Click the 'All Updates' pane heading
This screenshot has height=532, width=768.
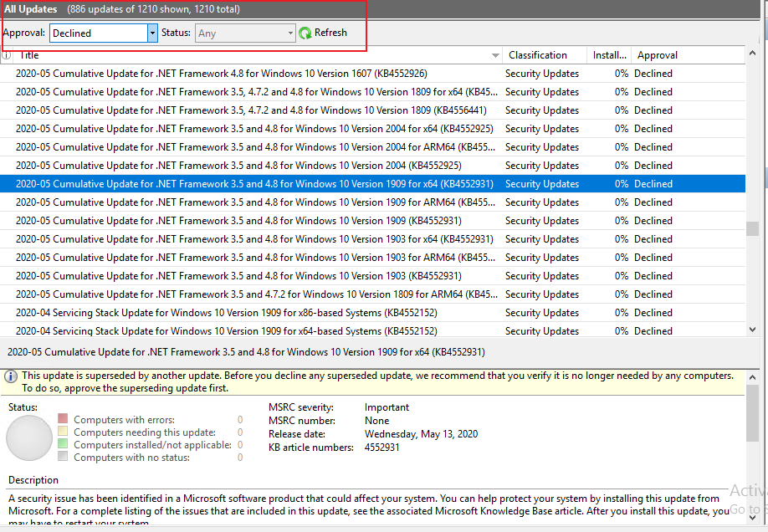tap(30, 9)
